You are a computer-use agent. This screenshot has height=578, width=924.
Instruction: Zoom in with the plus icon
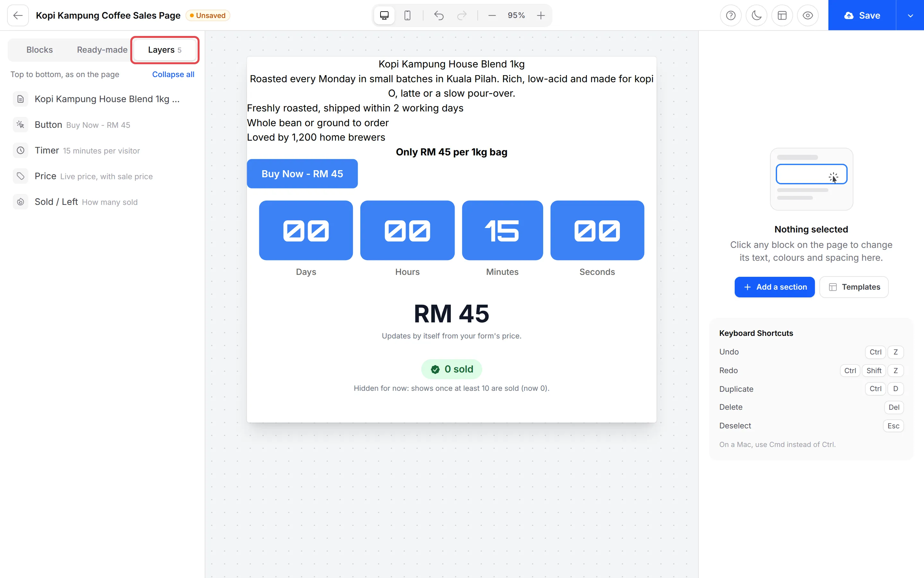point(541,15)
